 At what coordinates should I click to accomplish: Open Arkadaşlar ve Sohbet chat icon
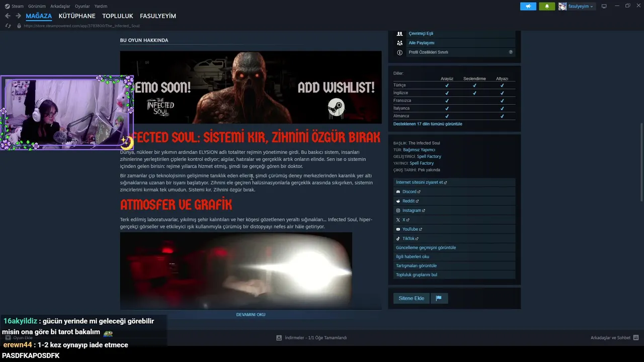point(636,338)
